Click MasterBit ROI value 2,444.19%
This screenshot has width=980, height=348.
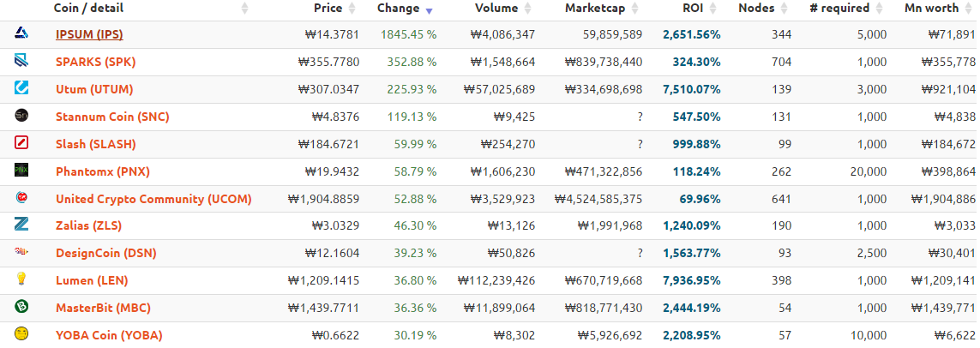(x=692, y=308)
